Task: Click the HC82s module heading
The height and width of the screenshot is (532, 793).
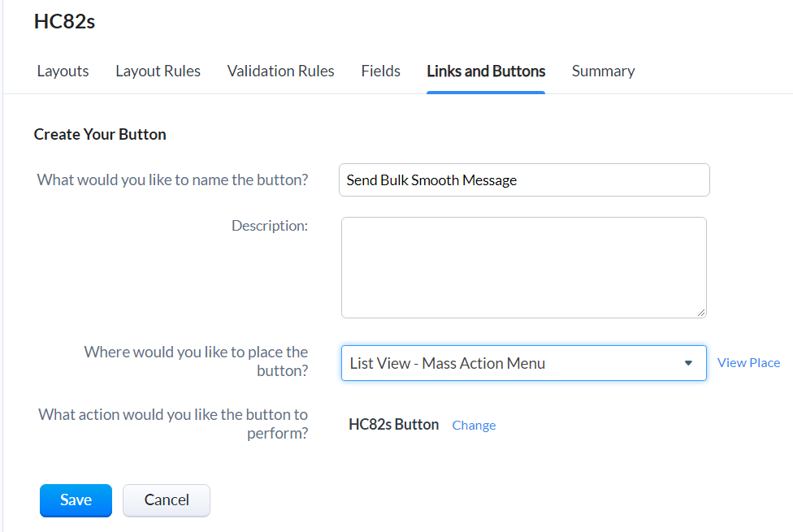Action: click(x=64, y=22)
